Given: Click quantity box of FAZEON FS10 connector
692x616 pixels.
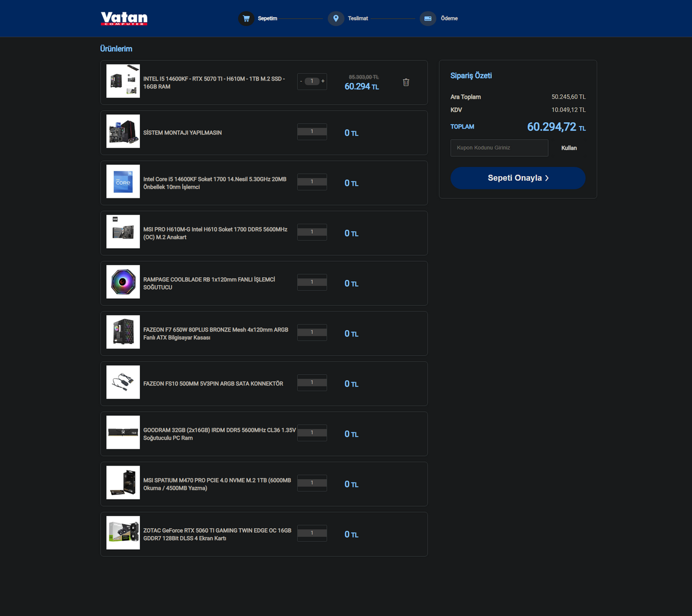Looking at the screenshot, I should click(312, 383).
